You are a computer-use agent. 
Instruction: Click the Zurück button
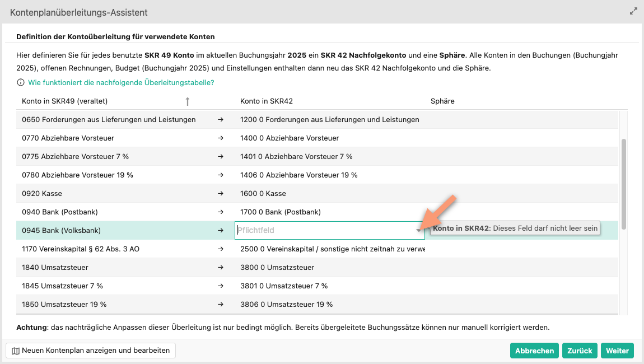[x=580, y=351]
